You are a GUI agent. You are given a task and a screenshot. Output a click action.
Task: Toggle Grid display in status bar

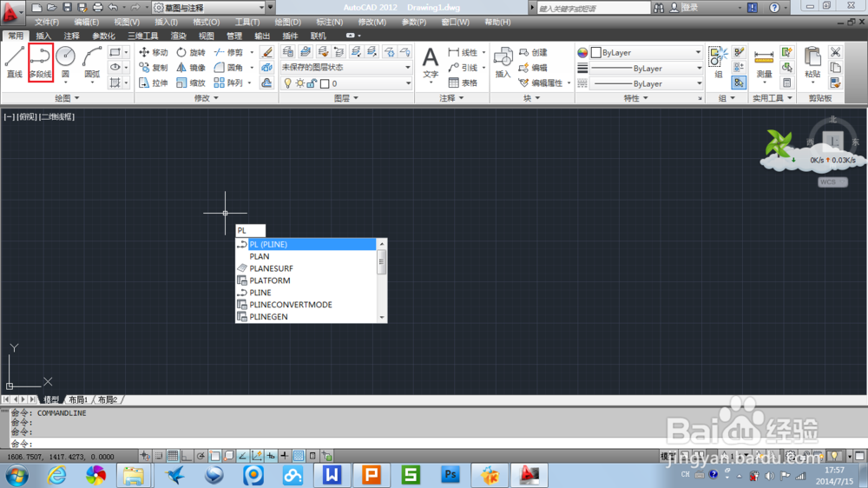click(173, 456)
